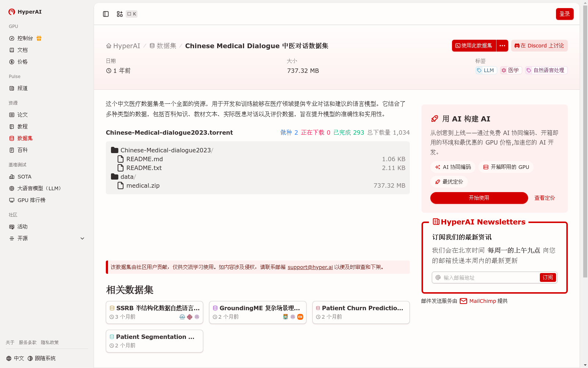Viewport: 588px width, 368px height.
Task: Open the SSRB 半结构化数据 dataset card
Action: (x=154, y=312)
